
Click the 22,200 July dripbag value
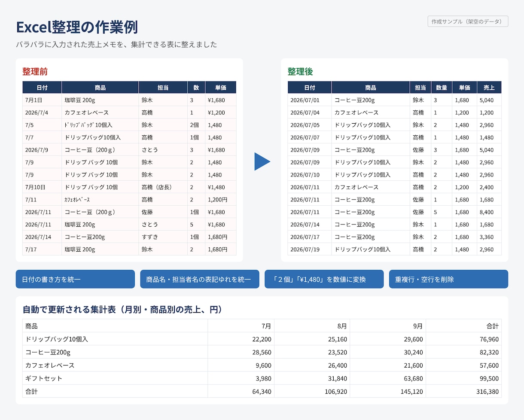point(241,339)
